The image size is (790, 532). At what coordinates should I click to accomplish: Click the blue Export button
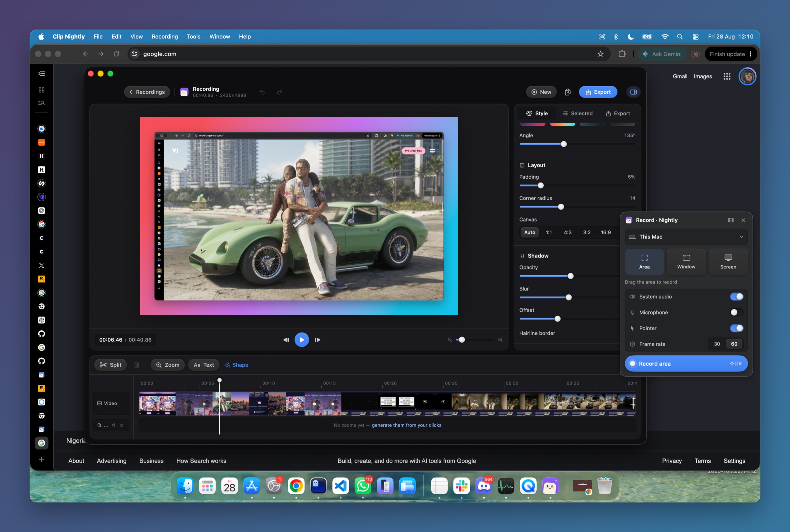pos(598,92)
